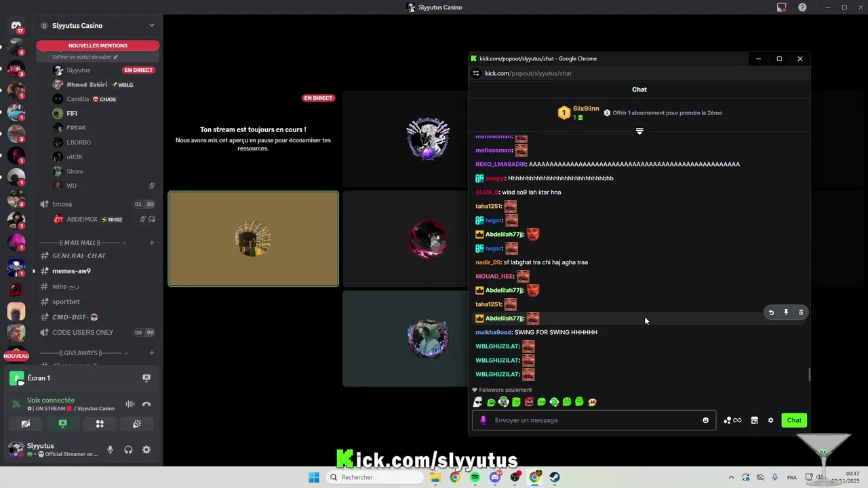
Task: Add channel to GIVEAWAYS category
Action: pos(152,353)
